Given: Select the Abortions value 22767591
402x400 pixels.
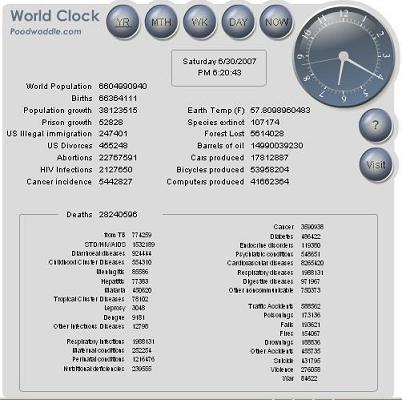Looking at the screenshot, I should pos(118,157).
